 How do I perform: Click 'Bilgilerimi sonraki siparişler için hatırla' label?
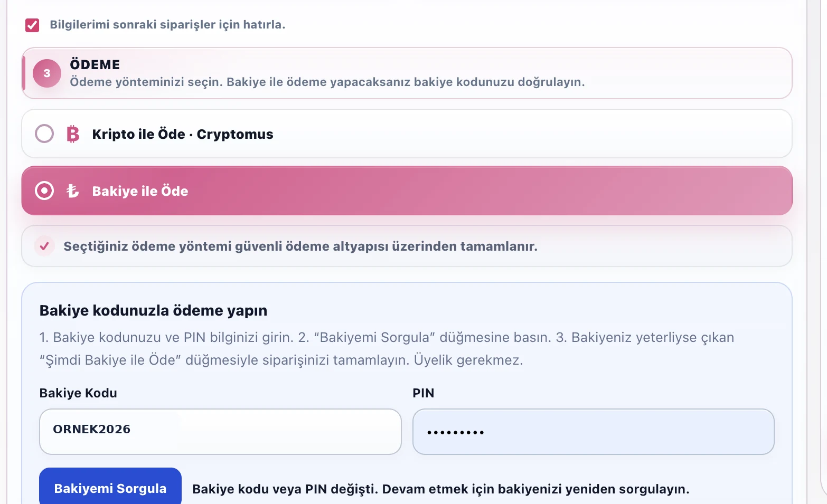(x=167, y=25)
